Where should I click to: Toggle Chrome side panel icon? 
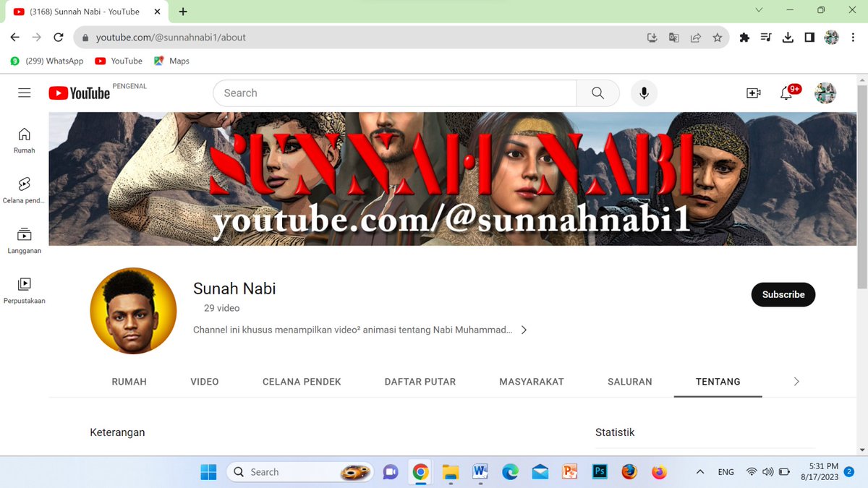coord(809,38)
